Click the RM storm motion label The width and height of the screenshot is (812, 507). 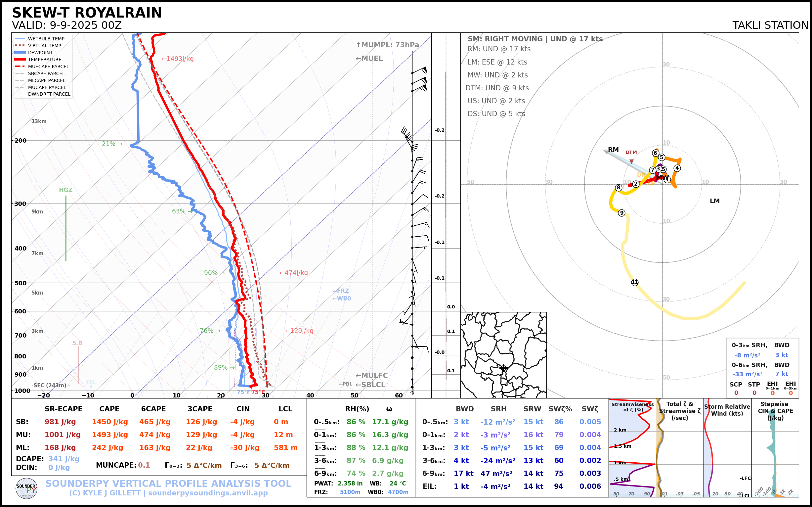tap(613, 150)
